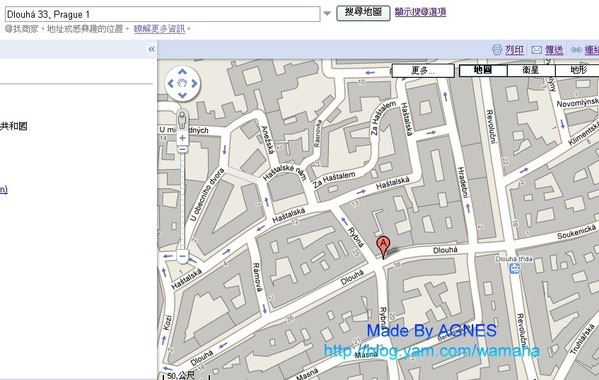Click the Rámová street label
This screenshot has width=599, height=380.
click(257, 278)
